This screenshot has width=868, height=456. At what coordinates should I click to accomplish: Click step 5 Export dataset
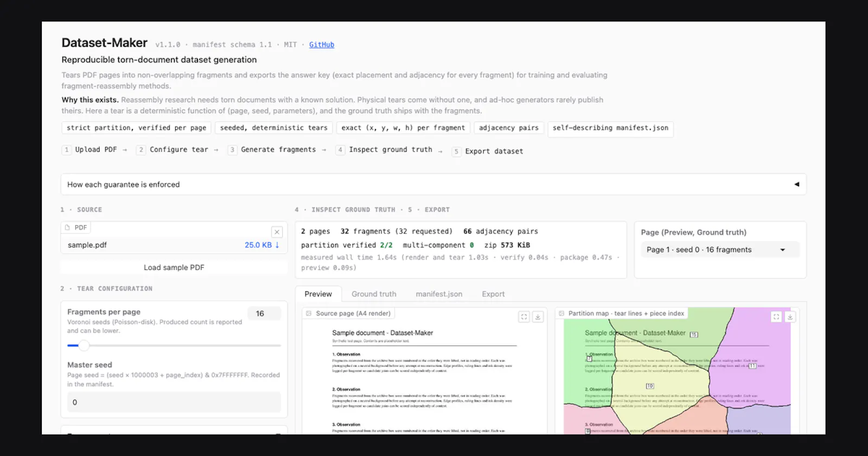pyautogui.click(x=488, y=151)
